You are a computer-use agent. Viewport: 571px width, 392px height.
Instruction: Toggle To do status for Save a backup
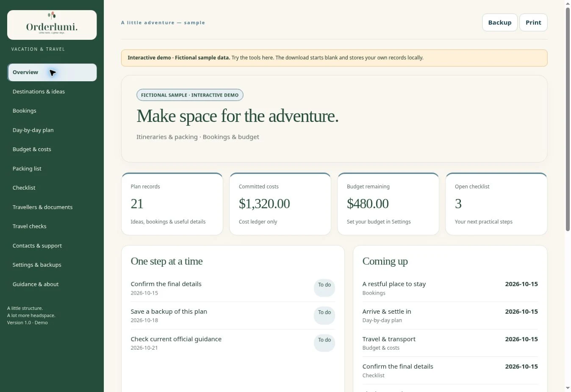(x=324, y=315)
